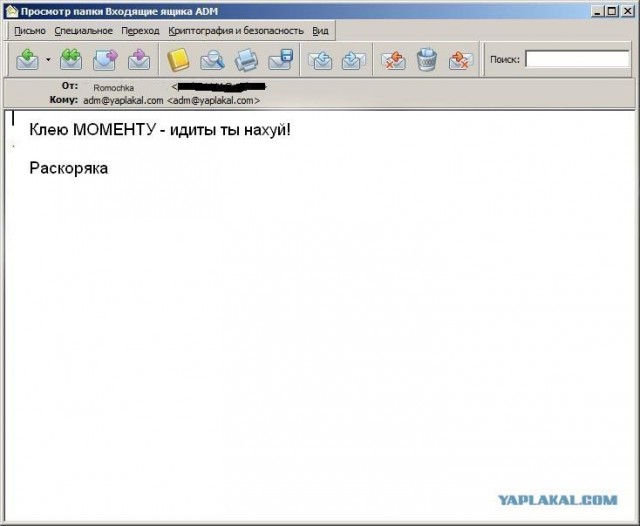
Task: Reply to all with double green arrows
Action: (x=71, y=60)
